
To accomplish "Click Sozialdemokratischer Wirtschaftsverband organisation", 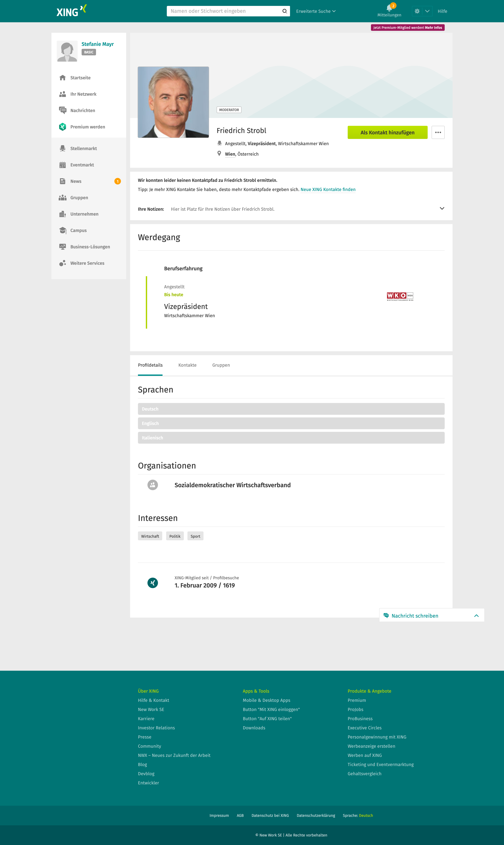I will pos(233,485).
